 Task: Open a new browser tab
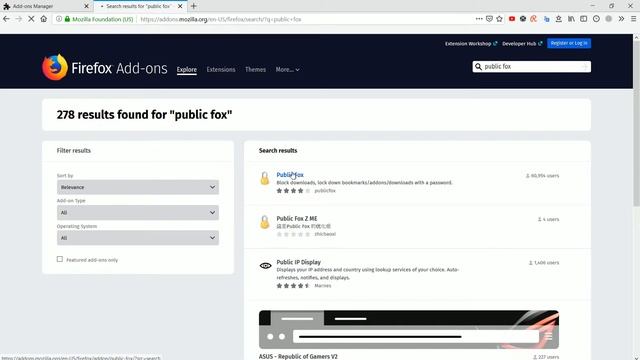point(193,6)
